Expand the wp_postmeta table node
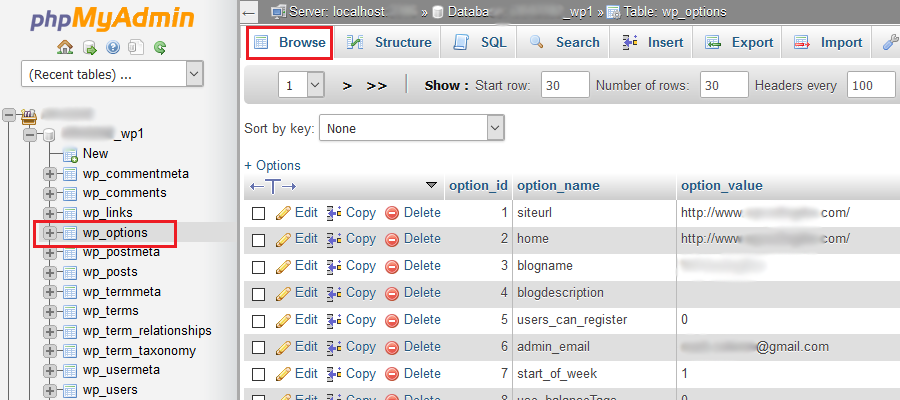Image resolution: width=900 pixels, height=400 pixels. (50, 253)
